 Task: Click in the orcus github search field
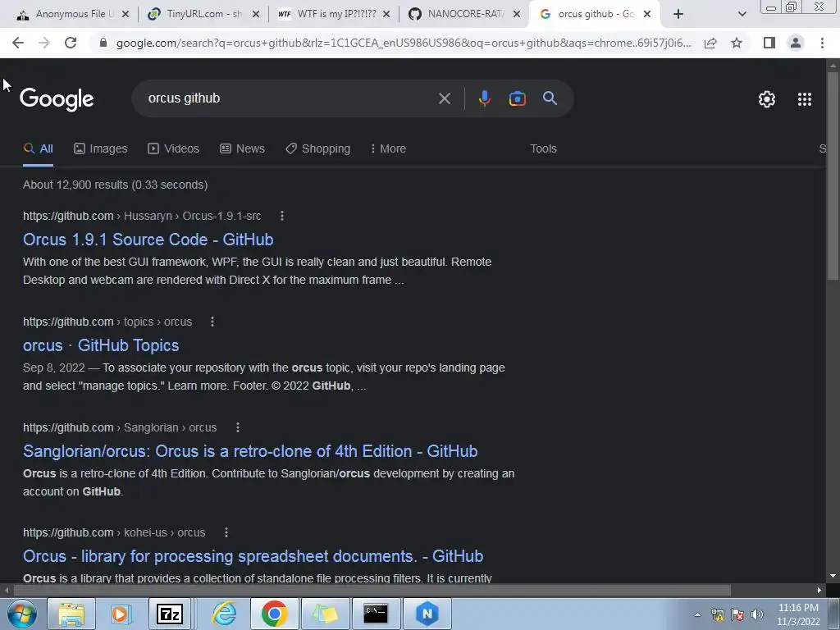(290, 98)
